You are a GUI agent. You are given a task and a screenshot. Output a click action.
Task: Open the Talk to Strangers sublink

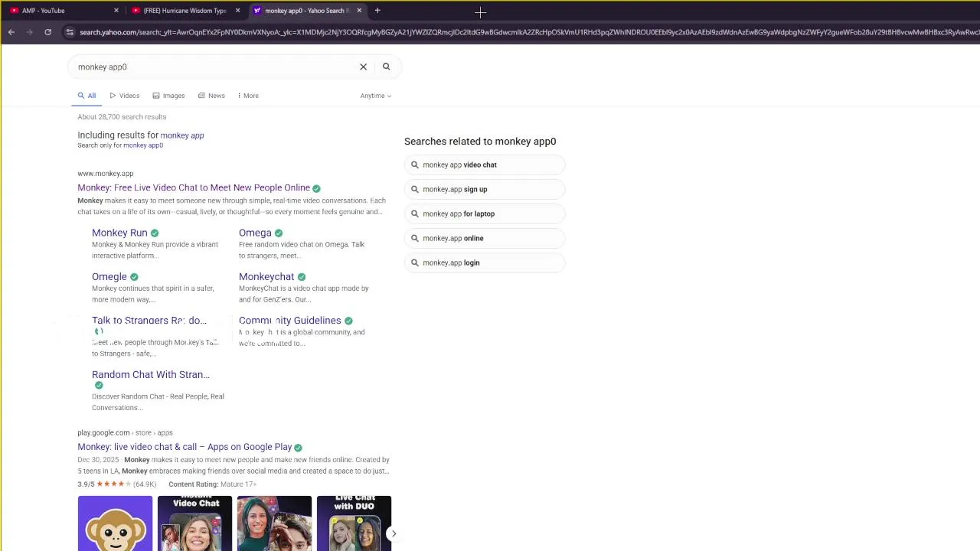click(x=149, y=321)
